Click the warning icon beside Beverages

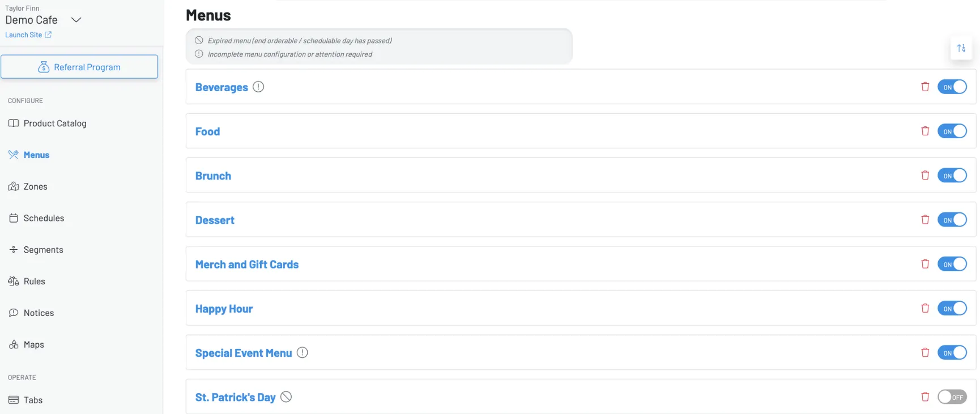[258, 87]
